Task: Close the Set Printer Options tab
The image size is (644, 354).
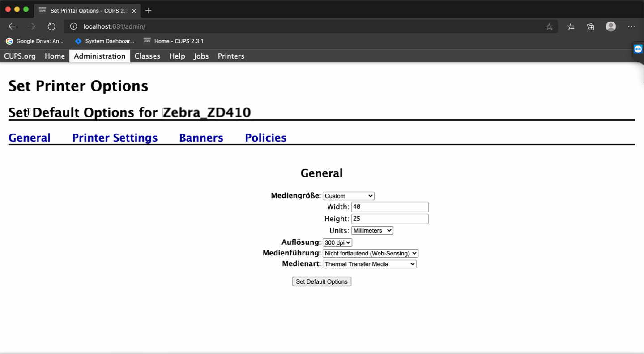Action: tap(134, 11)
